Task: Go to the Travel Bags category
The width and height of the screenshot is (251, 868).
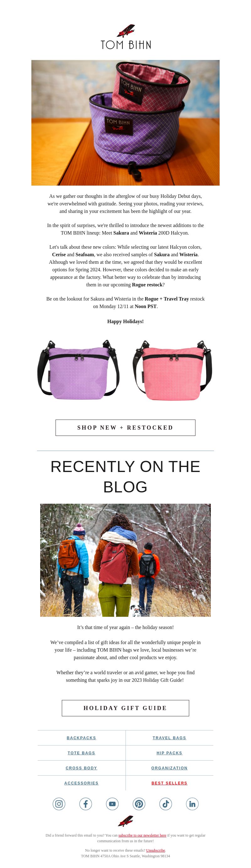Action: [x=169, y=738]
